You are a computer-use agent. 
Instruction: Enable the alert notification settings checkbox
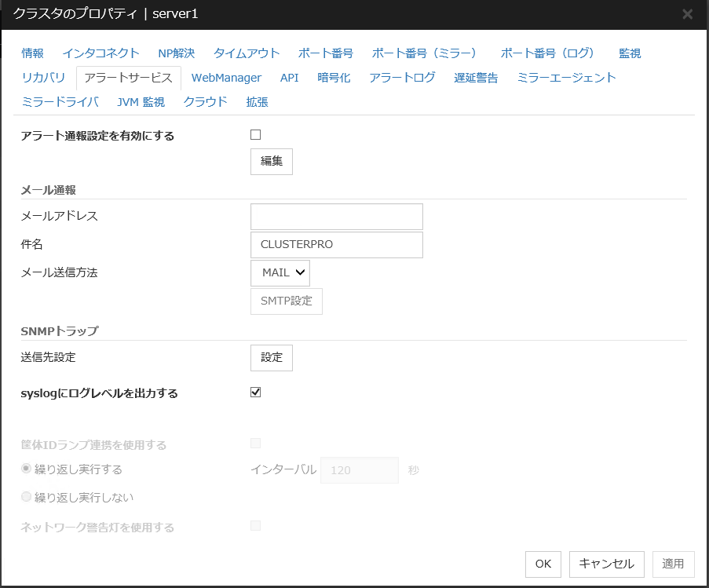tap(255, 135)
